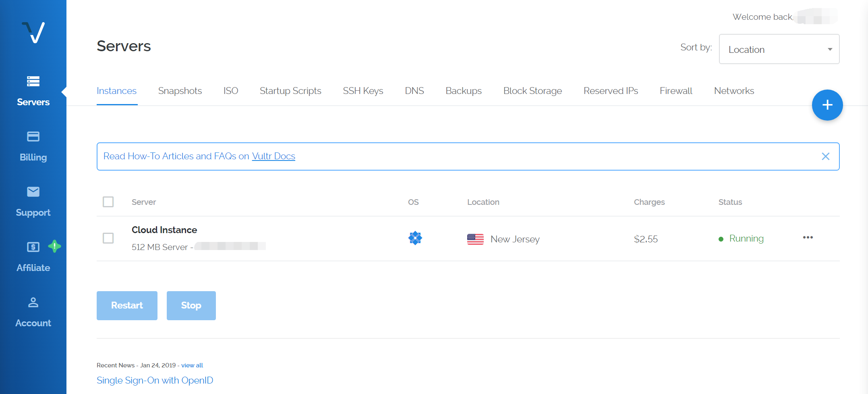
Task: Switch to the Firewall tab
Action: pos(676,91)
